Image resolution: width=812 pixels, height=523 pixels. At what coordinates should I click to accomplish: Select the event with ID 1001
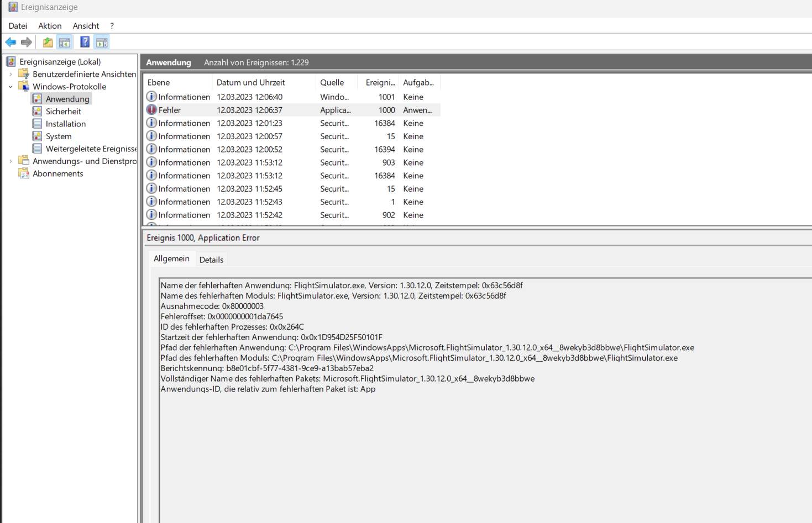pyautogui.click(x=292, y=97)
